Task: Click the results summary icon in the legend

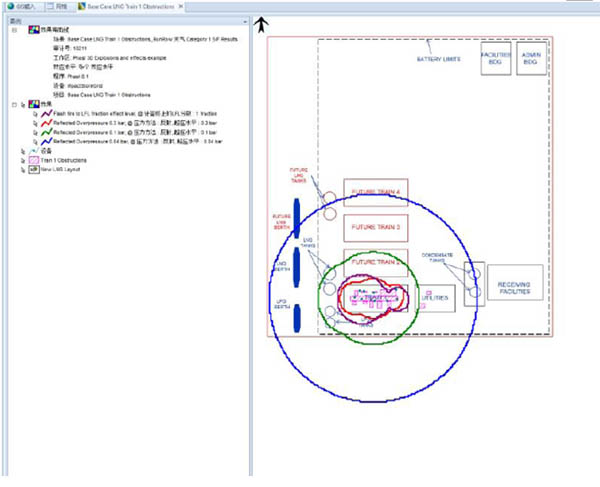Action: [35, 32]
